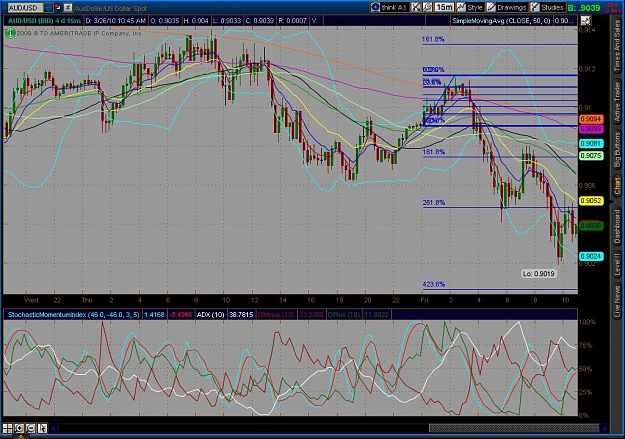
Task: Click the B: .9039 bid quote
Action: 584,8
